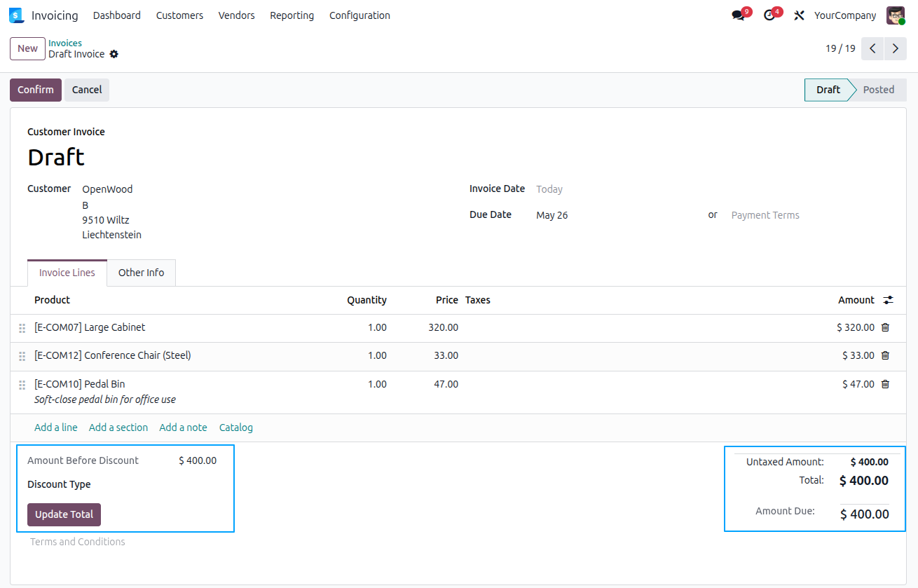The image size is (918, 588).
Task: Click Add a line link
Action: pos(56,428)
